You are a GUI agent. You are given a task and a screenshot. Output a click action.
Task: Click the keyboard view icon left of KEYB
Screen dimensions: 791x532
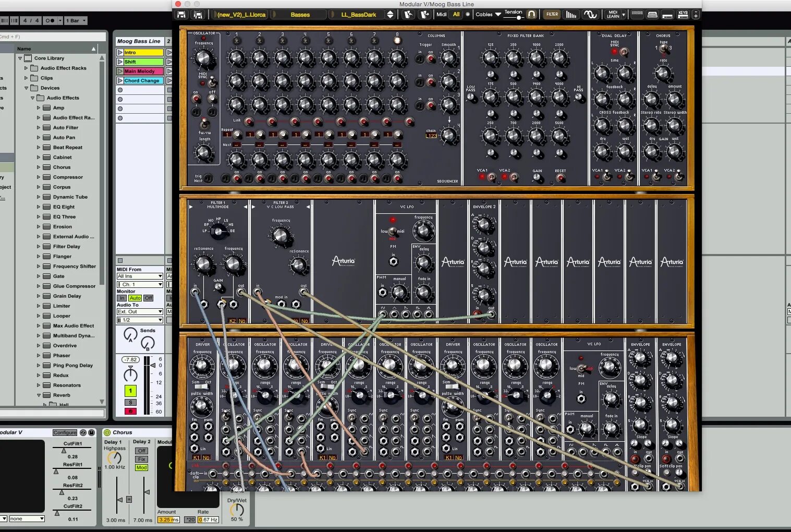(667, 15)
